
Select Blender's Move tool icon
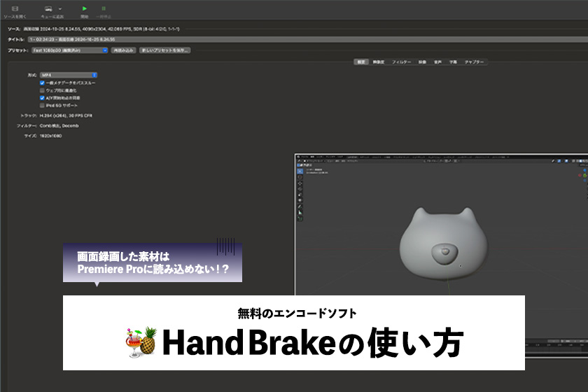coord(300,183)
